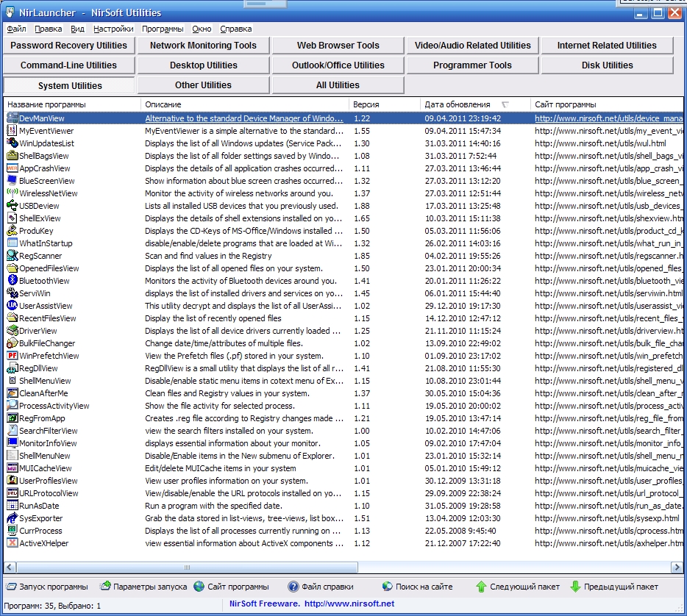The width and height of the screenshot is (687, 616).
Task: Click the DevManView program icon
Action: (x=13, y=118)
